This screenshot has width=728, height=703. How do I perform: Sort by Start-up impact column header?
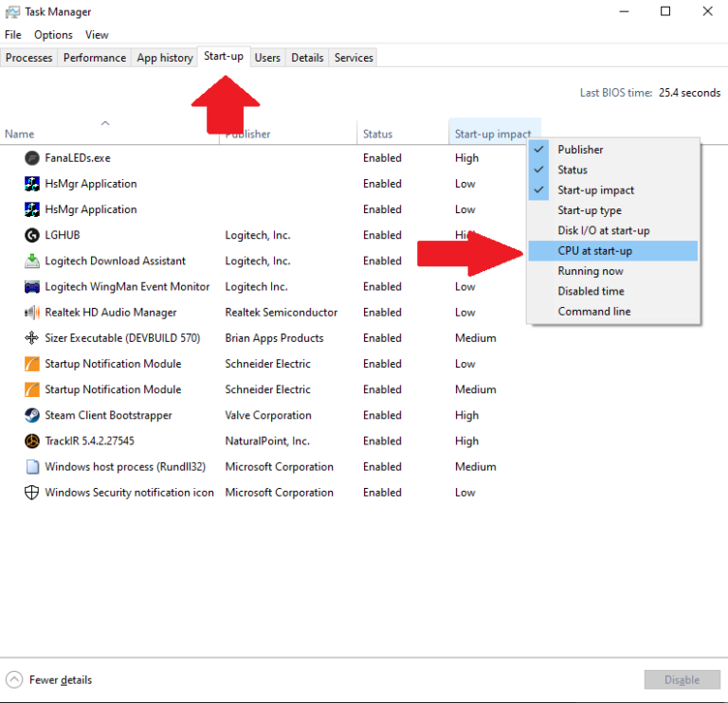click(492, 135)
